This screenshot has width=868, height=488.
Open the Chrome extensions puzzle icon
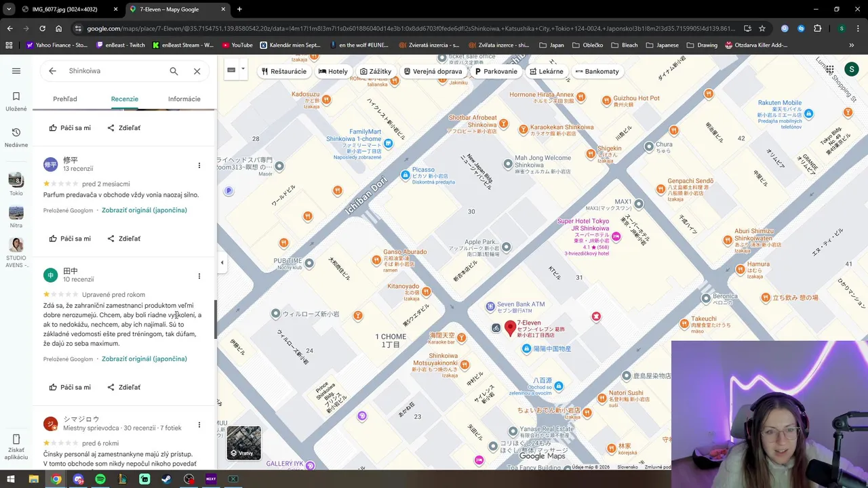coord(817,28)
